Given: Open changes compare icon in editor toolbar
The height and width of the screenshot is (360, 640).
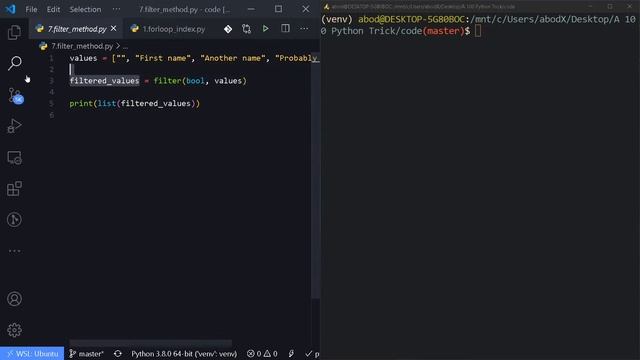Looking at the screenshot, I should point(246,29).
